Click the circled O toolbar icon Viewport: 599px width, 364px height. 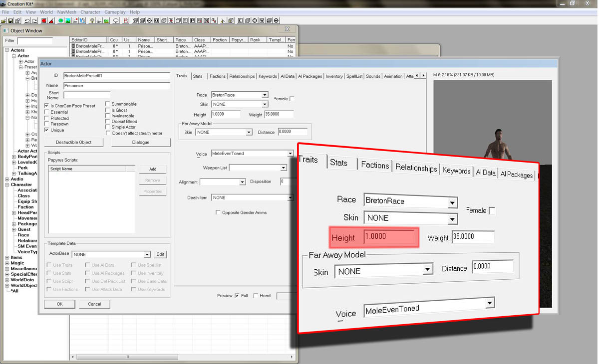(x=255, y=21)
